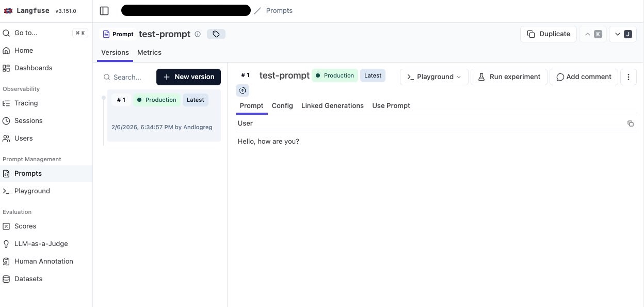Click the Langfuse logo
Image resolution: width=644 pixels, height=307 pixels.
(8, 11)
